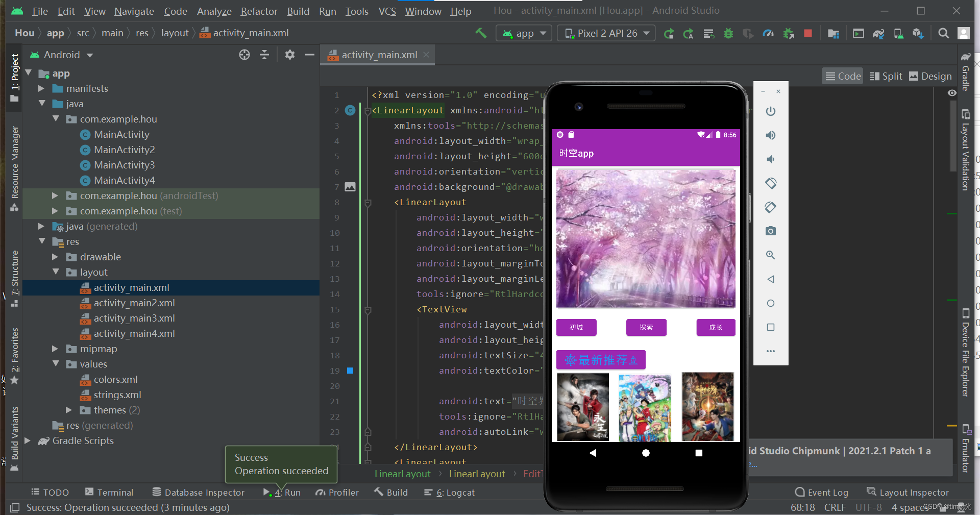Click the Debug app bug icon
Screen dimensions: 980x515
pos(728,34)
